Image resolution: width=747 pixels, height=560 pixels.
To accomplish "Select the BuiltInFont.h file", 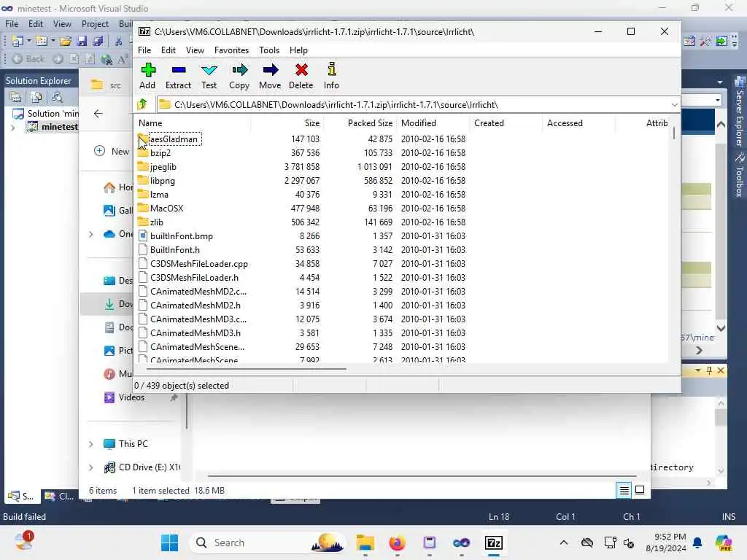I will (x=175, y=249).
